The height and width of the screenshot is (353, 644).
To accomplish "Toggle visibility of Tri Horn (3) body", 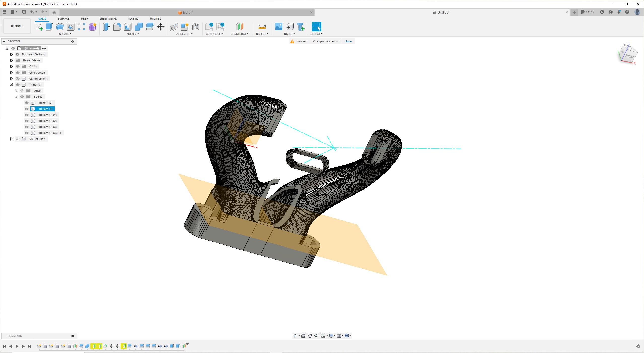I will pyautogui.click(x=27, y=109).
